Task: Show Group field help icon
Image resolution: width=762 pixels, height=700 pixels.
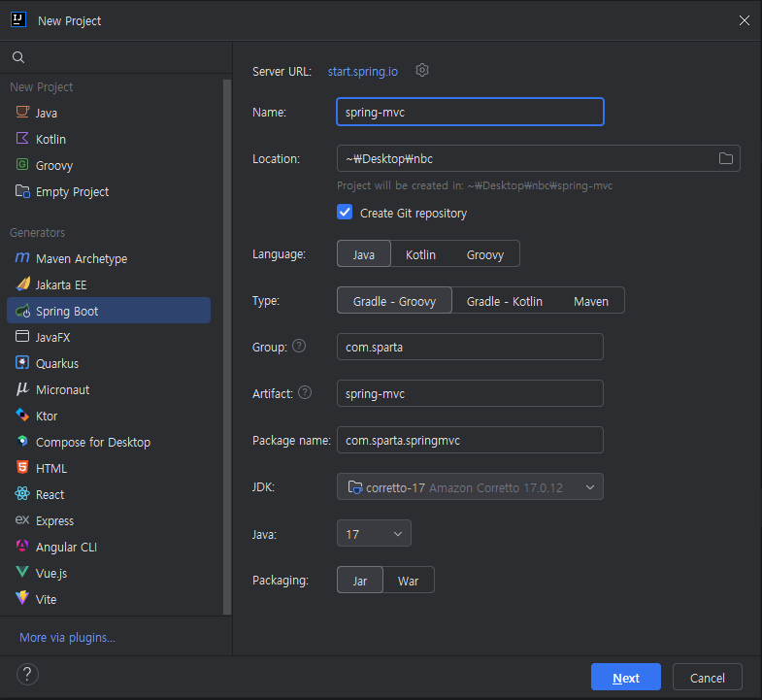Action: 299,346
